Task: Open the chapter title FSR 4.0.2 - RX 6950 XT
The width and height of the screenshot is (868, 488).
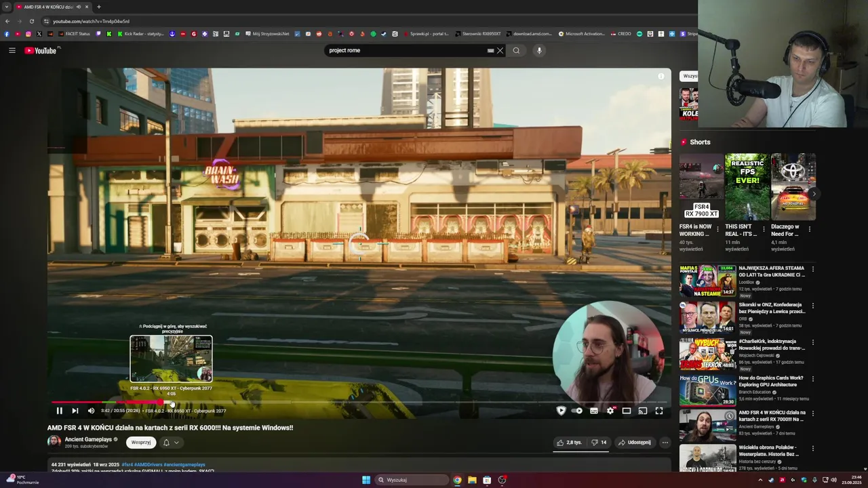Action: coord(185,411)
